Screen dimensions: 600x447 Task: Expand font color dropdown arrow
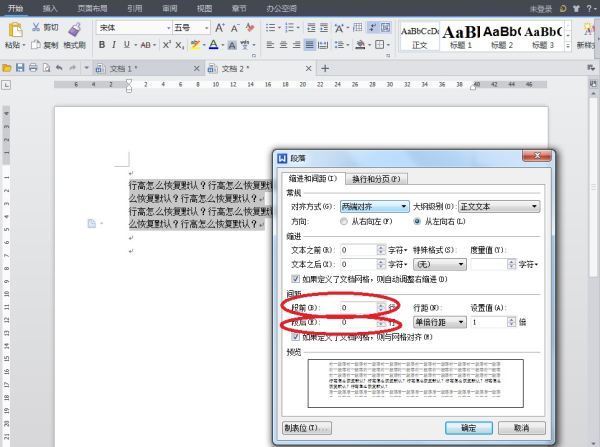222,45
